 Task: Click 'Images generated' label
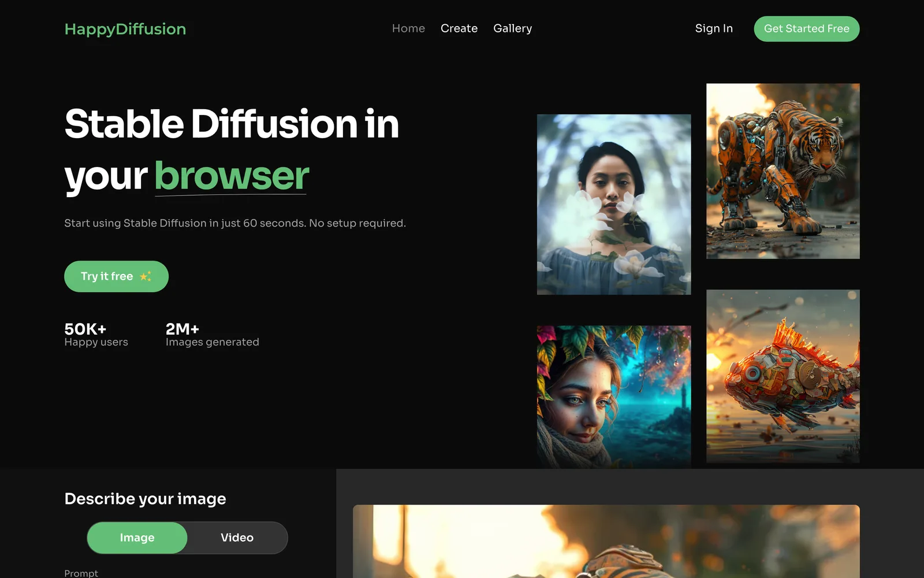213,342
